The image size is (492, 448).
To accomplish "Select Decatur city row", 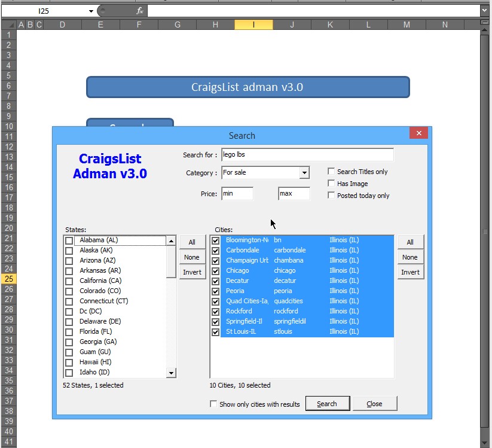I will tap(307, 281).
